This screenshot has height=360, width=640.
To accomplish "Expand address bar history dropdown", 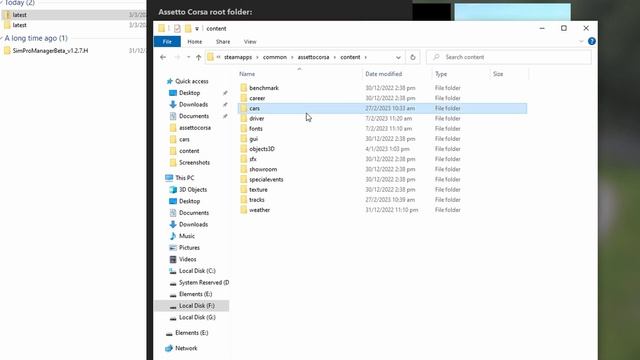I will click(398, 58).
